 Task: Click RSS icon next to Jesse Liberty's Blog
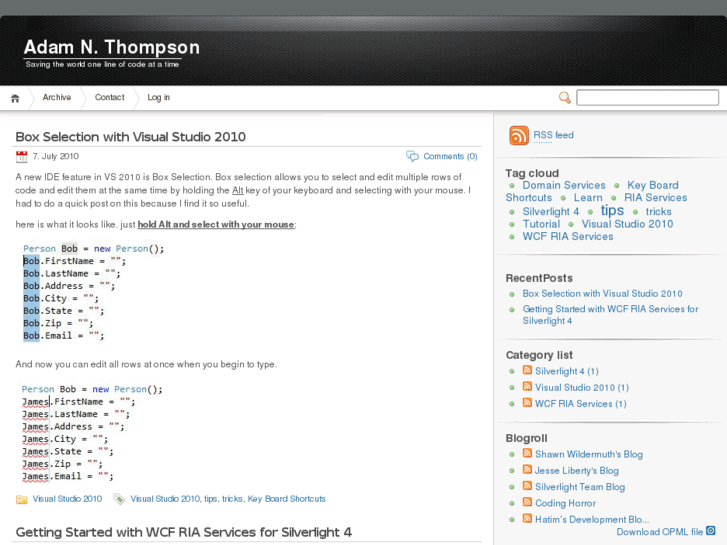pos(527,469)
